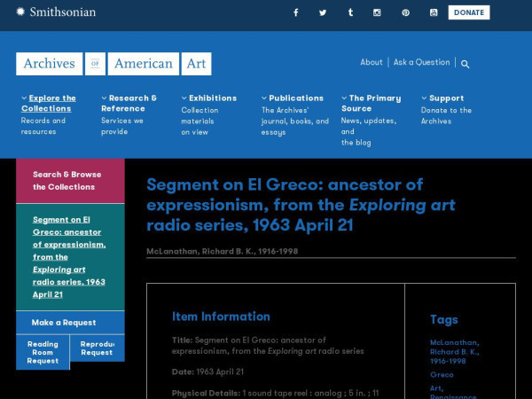Click the Smithsonian wordmark text
This screenshot has height=399, width=532.
63,12
